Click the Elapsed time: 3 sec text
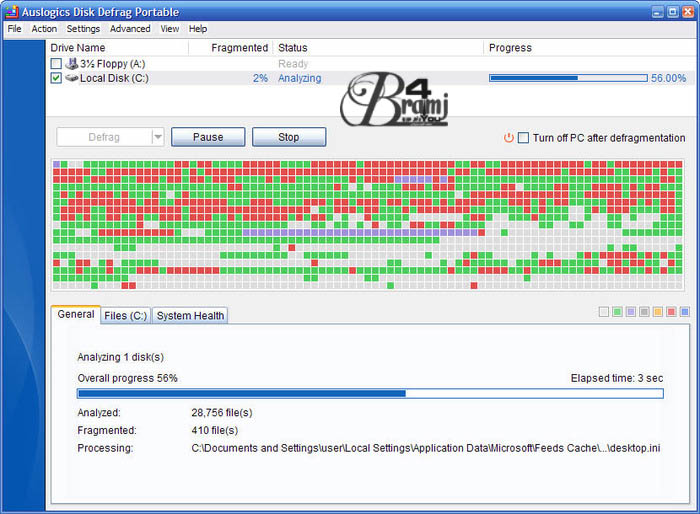 (x=617, y=378)
